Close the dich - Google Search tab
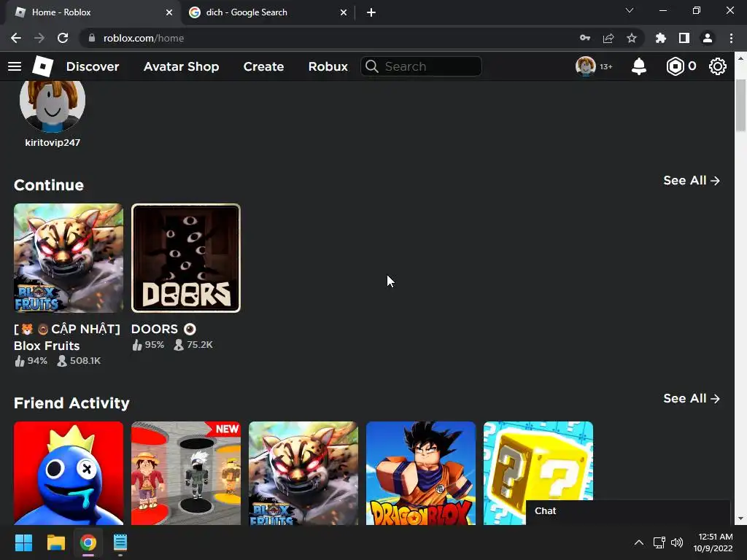The image size is (747, 560). [344, 12]
